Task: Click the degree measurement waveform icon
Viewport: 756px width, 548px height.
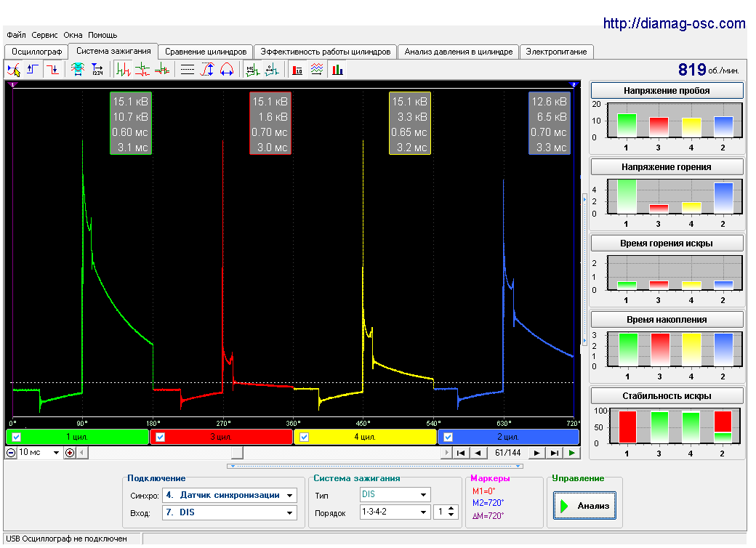Action: click(272, 70)
